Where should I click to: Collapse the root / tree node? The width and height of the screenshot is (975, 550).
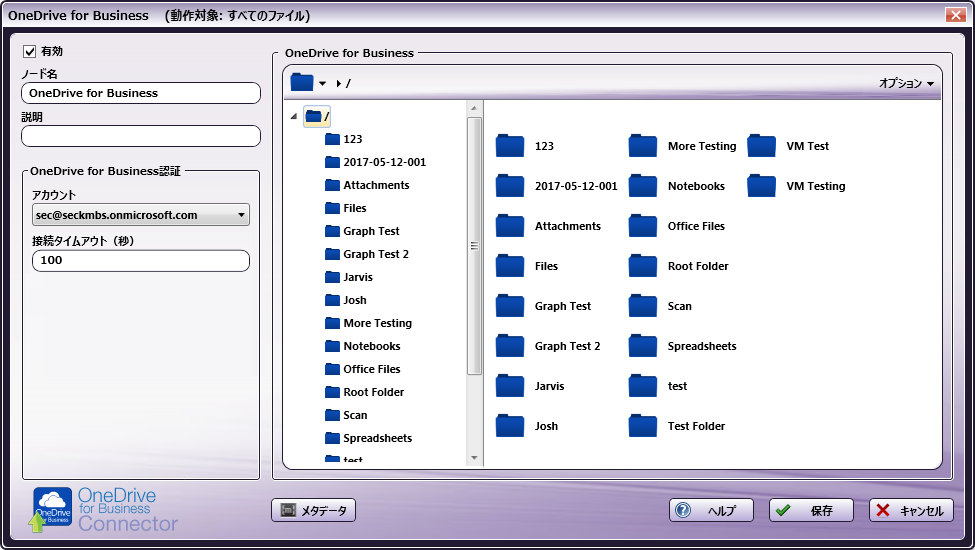click(294, 116)
